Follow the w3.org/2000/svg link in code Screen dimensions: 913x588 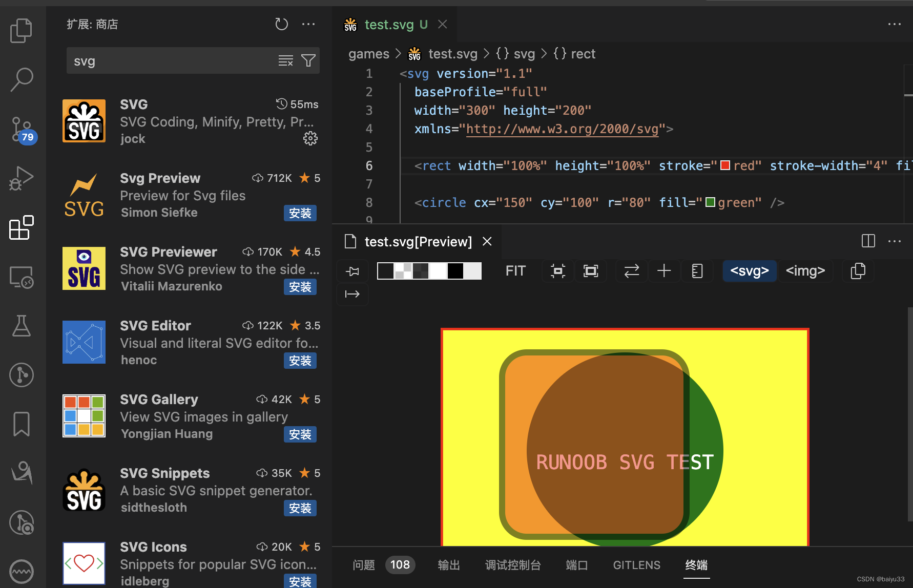pos(563,129)
